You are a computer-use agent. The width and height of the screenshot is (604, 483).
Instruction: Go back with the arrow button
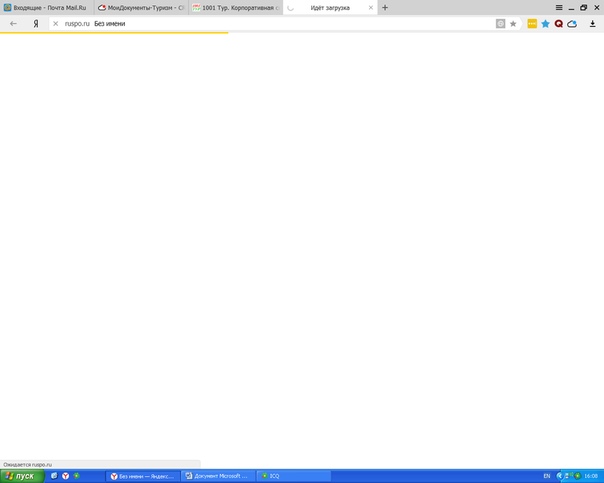pyautogui.click(x=13, y=23)
